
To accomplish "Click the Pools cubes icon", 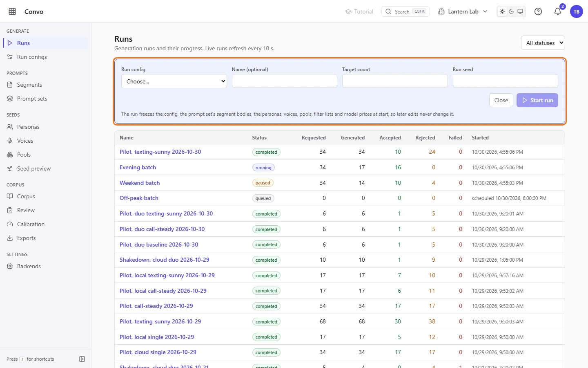I will [x=10, y=155].
